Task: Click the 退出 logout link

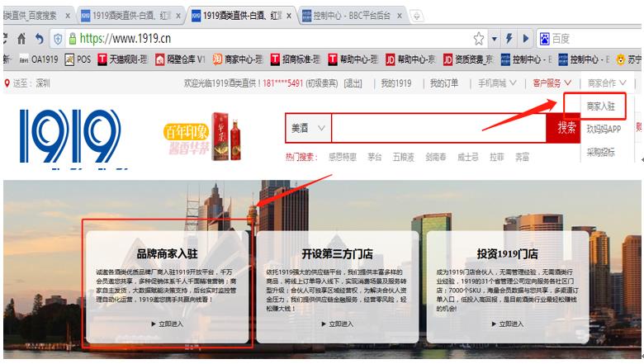Action: [x=353, y=83]
